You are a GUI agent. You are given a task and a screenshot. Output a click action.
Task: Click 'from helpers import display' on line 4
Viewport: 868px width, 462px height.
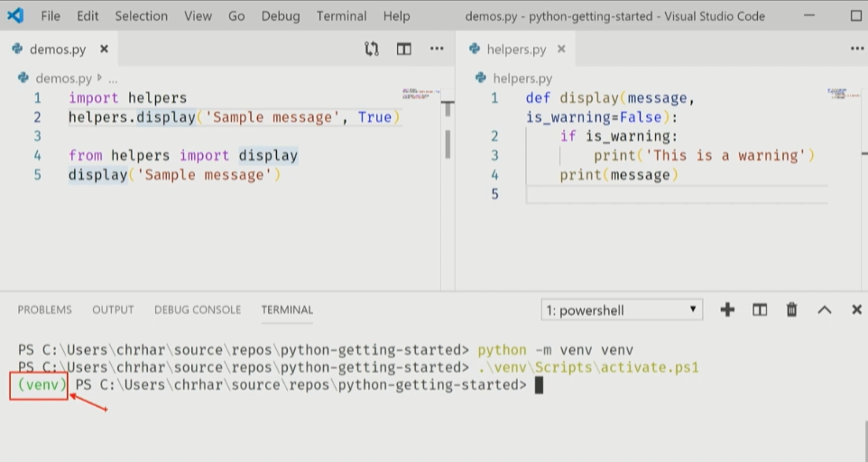pos(183,155)
